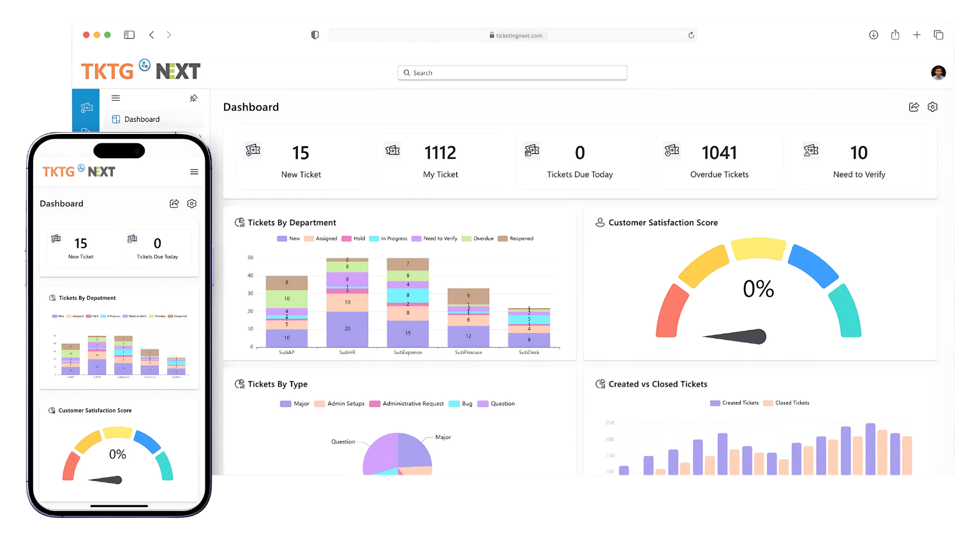
Task: Click the Search input field
Action: (x=512, y=73)
